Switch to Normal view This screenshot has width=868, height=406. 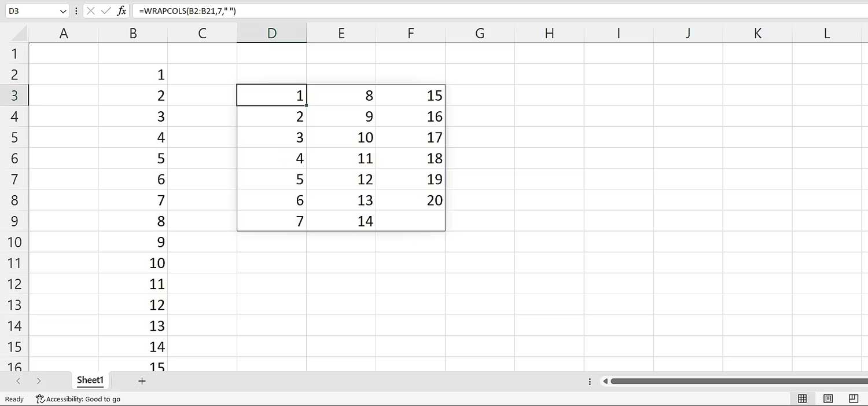coord(802,398)
